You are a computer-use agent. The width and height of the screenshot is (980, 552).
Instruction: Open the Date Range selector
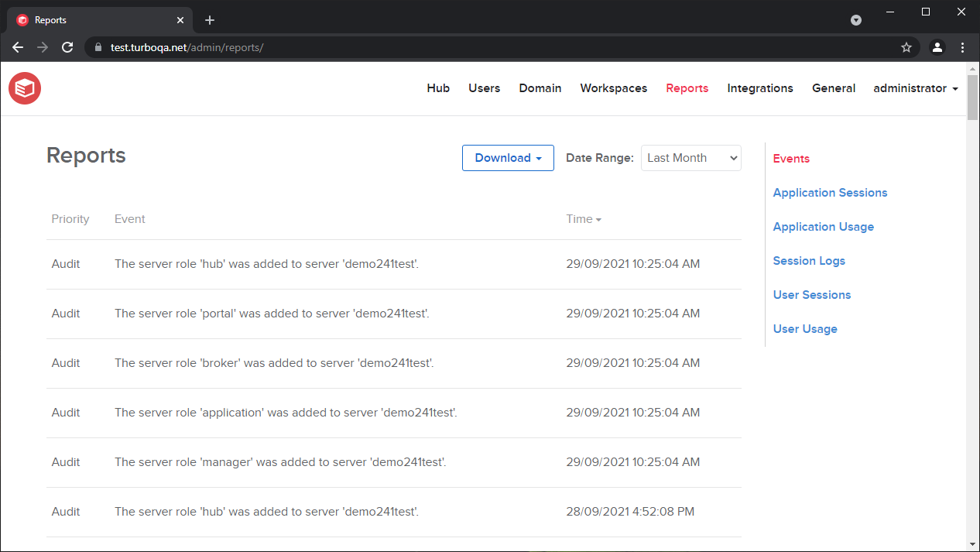(x=690, y=157)
